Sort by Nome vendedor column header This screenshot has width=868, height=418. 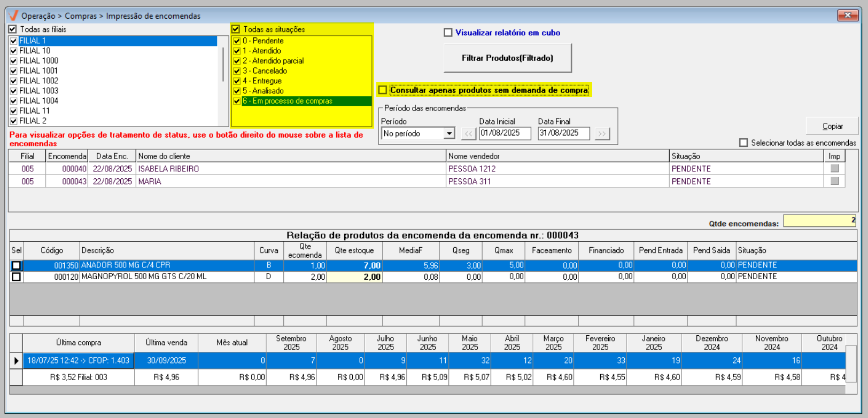[557, 156]
